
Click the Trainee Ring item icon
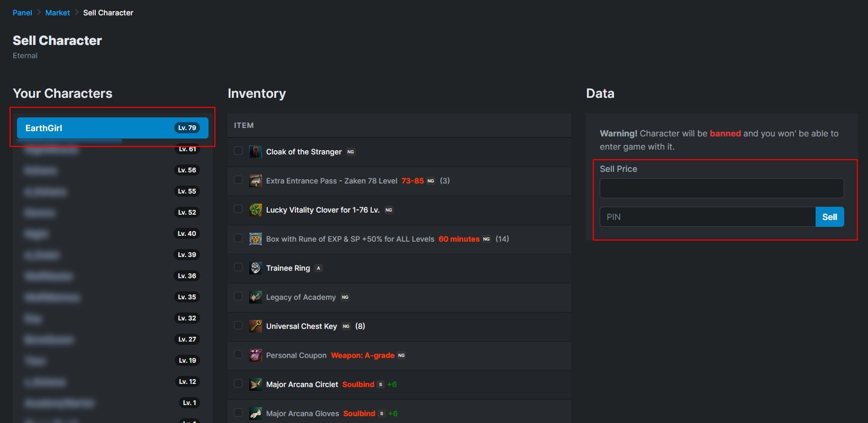click(256, 268)
